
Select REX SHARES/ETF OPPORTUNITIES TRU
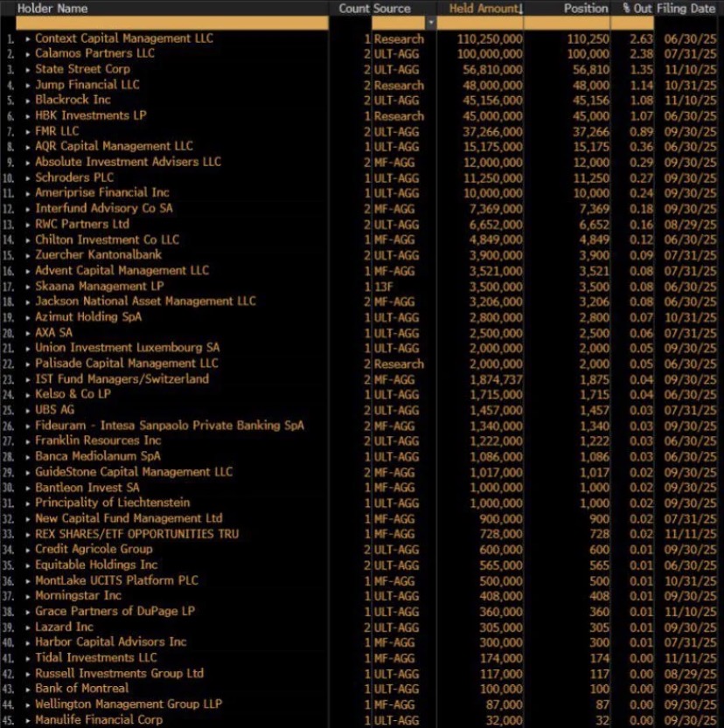tap(137, 534)
